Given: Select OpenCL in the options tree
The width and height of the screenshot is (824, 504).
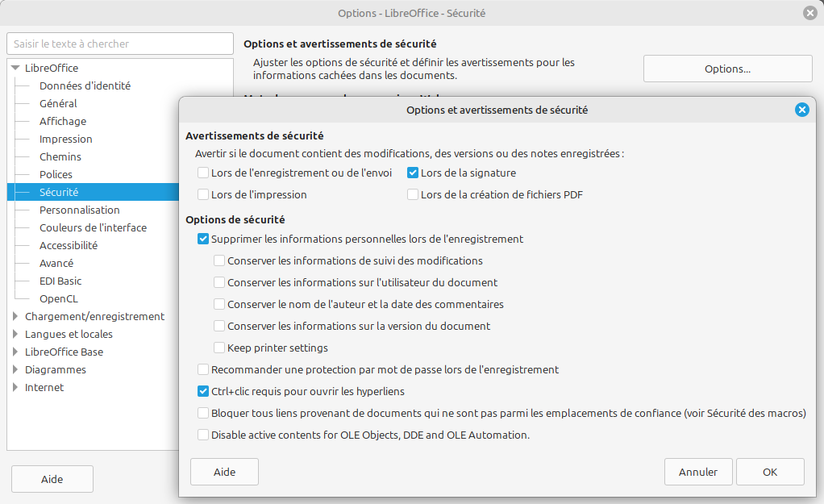Looking at the screenshot, I should [x=59, y=299].
